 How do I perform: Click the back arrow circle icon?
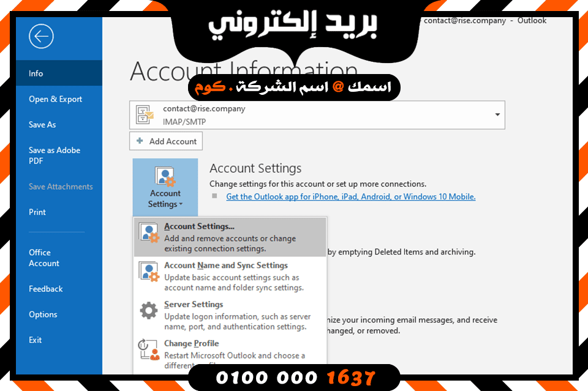tap(41, 36)
